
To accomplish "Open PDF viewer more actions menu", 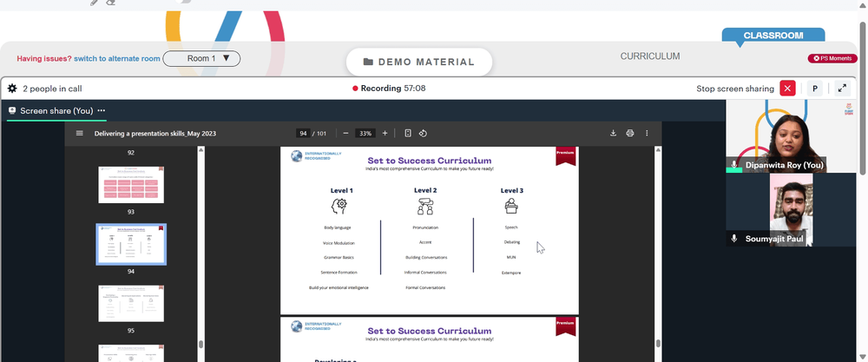I will 647,134.
